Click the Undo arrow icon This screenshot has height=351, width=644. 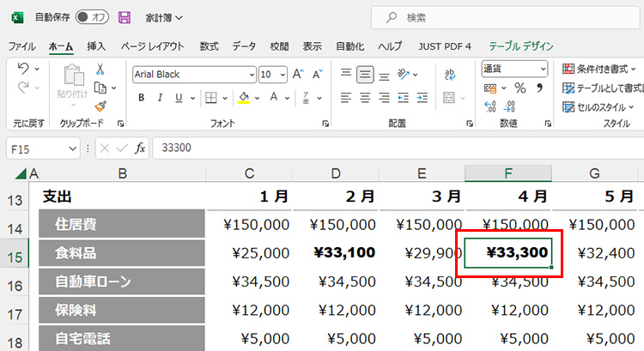click(24, 69)
